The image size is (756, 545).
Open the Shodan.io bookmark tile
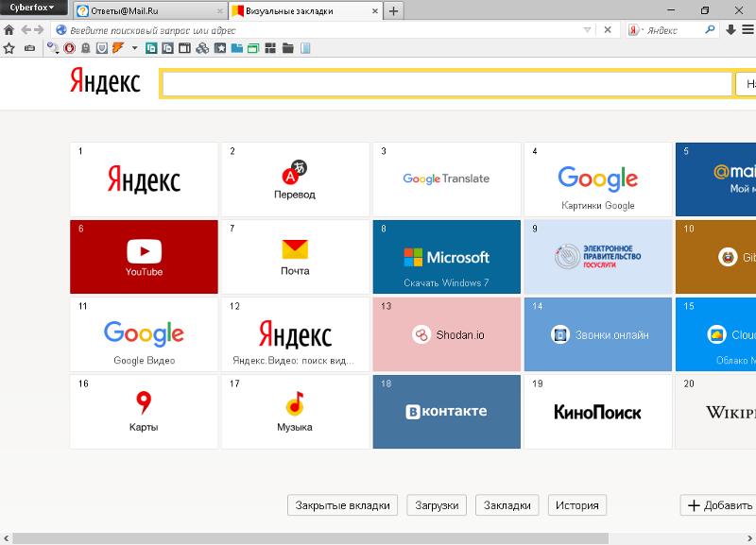click(x=446, y=334)
